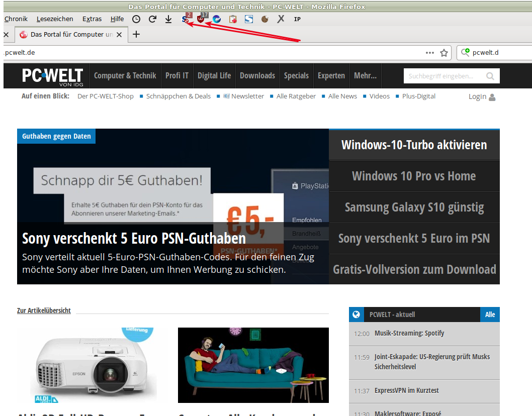Open the Downloads navigation section
The width and height of the screenshot is (532, 416).
coord(257,76)
